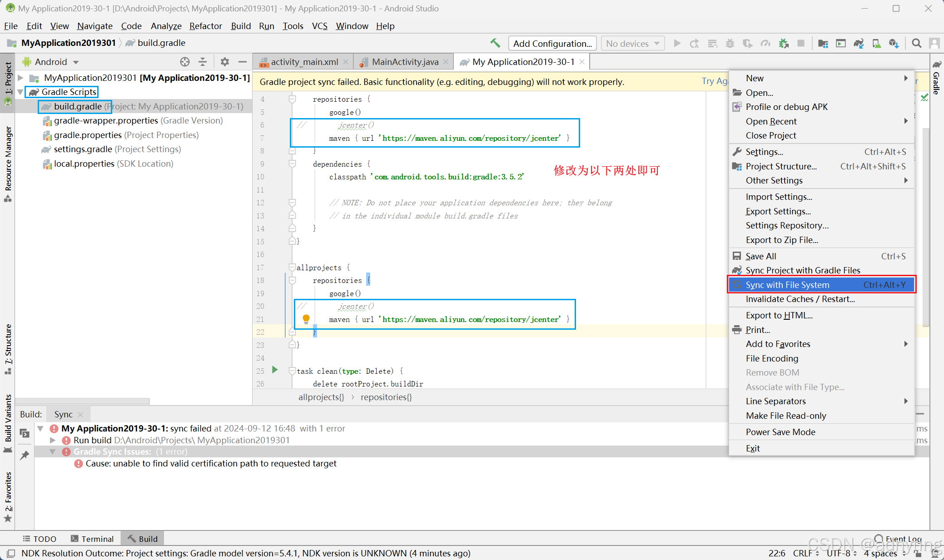Screen dimensions: 944x560
Task: Open the No devices dropdown
Action: pos(632,44)
